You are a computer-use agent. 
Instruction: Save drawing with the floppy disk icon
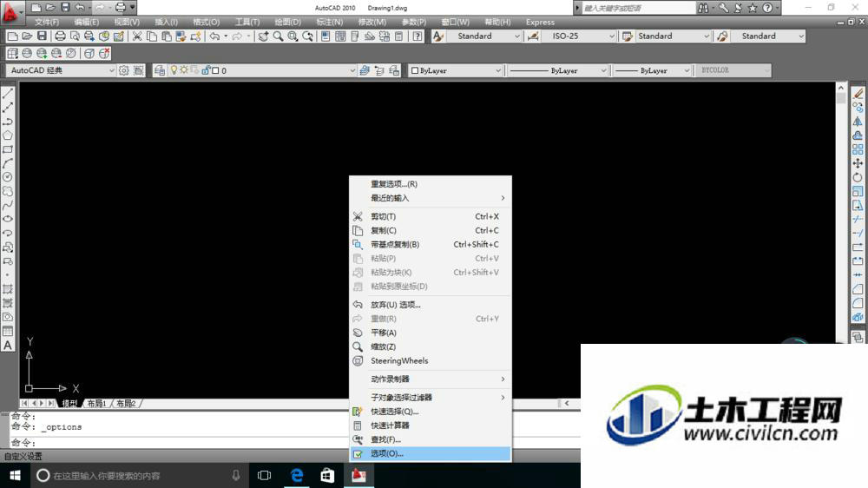coord(42,36)
